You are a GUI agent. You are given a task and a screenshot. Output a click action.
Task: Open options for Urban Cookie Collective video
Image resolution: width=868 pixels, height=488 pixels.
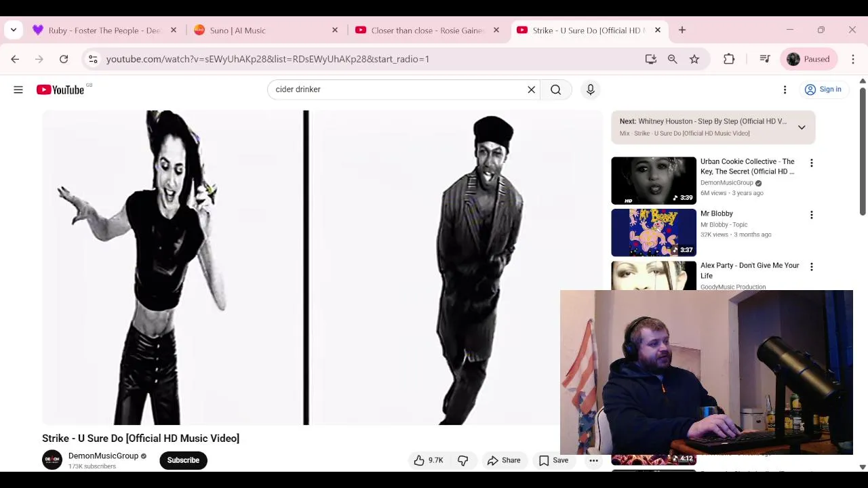[811, 163]
